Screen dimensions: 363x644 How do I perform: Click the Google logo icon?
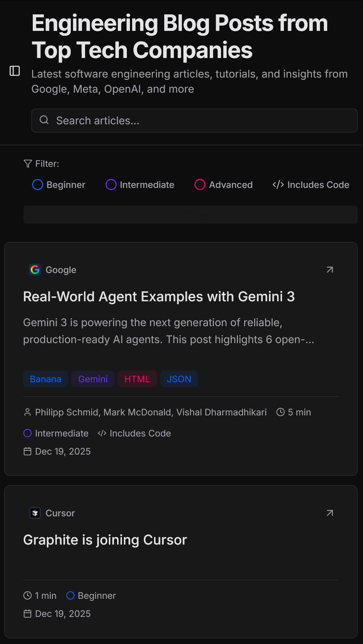35,270
